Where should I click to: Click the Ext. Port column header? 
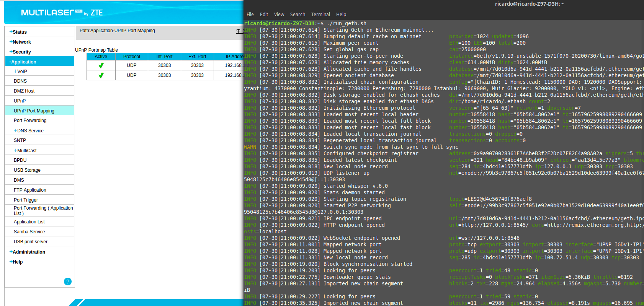(x=197, y=57)
